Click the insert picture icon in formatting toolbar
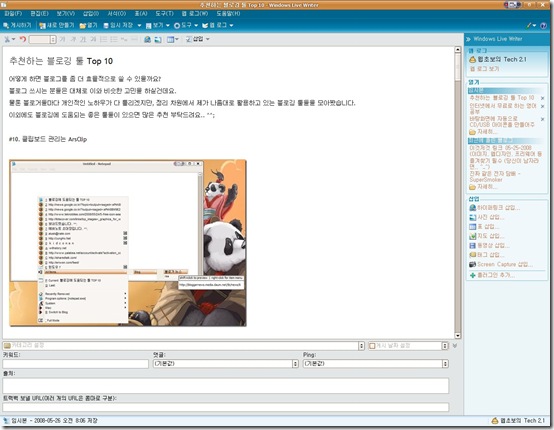The height and width of the screenshot is (430, 554). pos(158,39)
